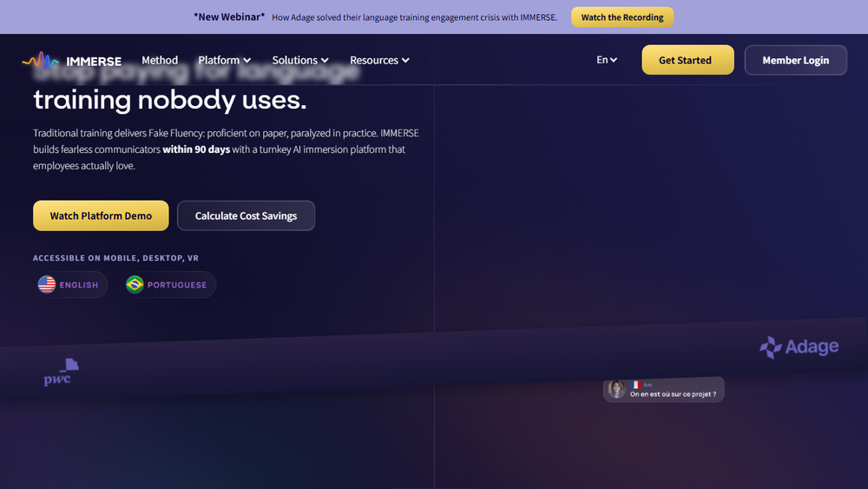
Task: Expand the Platform dropdown menu
Action: pos(224,60)
